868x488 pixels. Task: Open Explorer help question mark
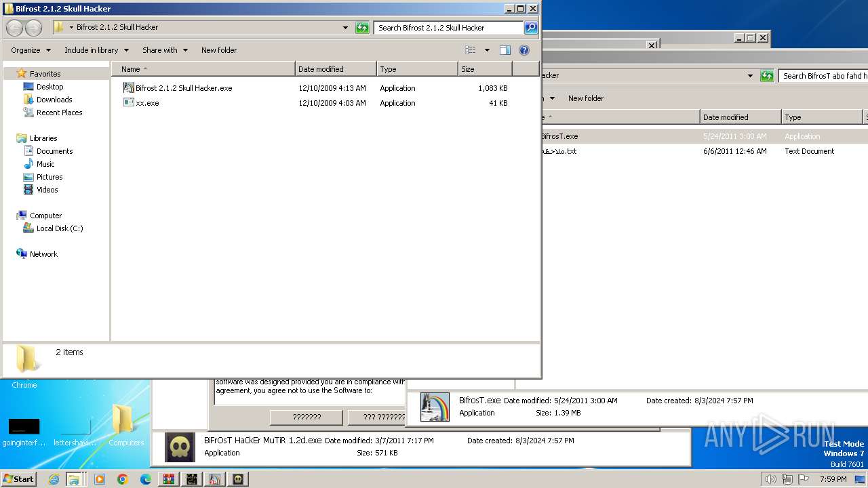click(524, 50)
